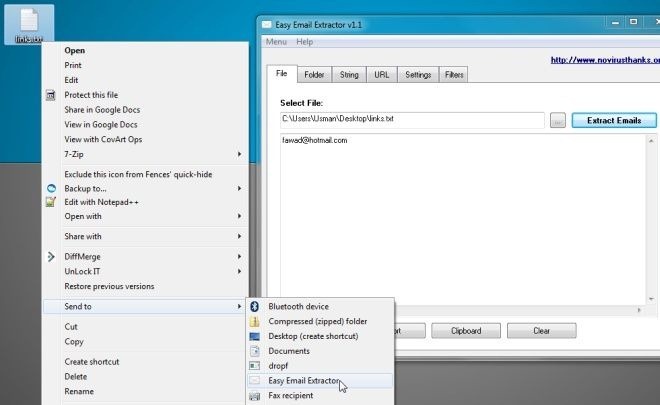Select View with CovArt Ops

[x=103, y=139]
